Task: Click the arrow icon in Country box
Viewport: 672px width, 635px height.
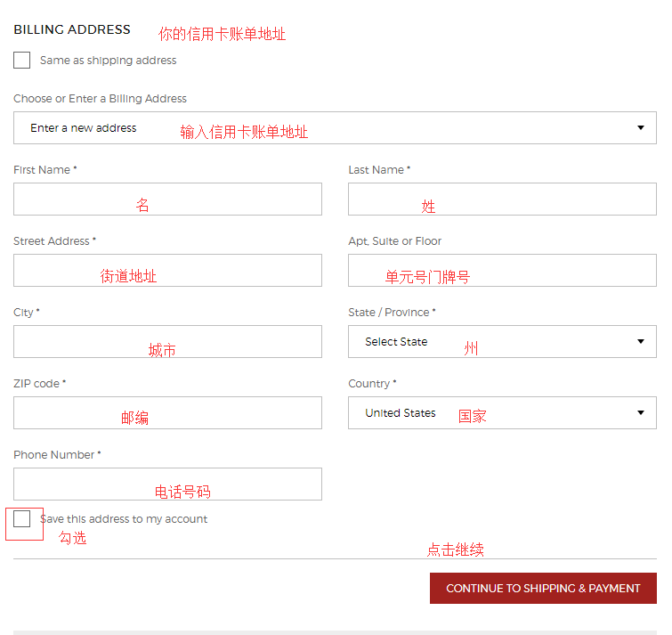Action: coord(640,413)
